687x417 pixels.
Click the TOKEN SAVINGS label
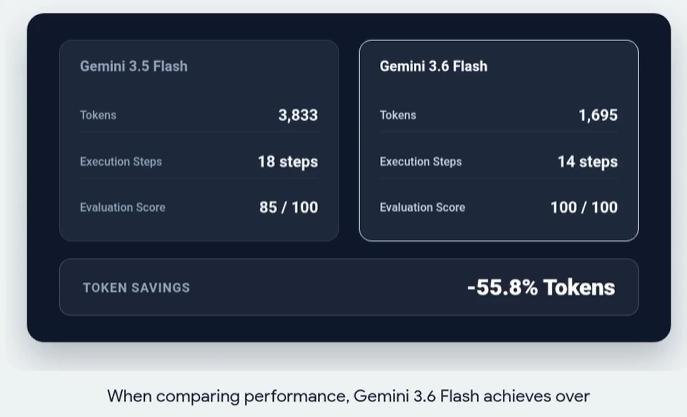136,287
